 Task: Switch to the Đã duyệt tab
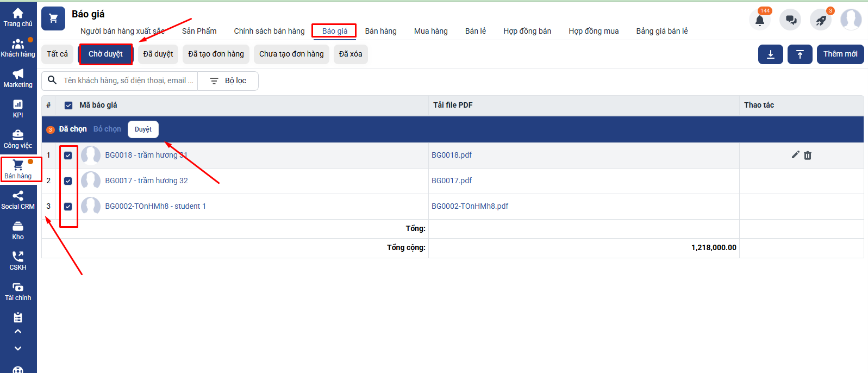tap(158, 54)
